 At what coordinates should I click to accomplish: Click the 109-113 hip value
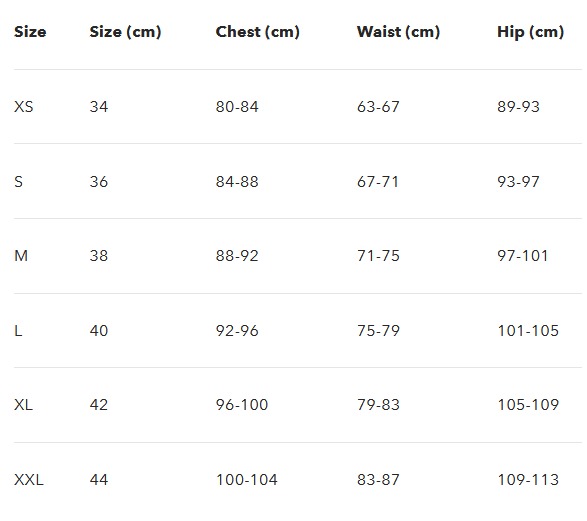528,479
